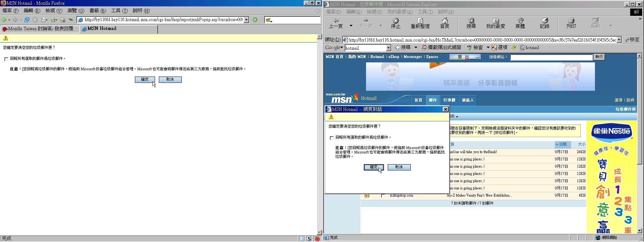644x242 pixels.
Task: Click the hotmail word-find button in Google toolbar
Action: coord(530,48)
